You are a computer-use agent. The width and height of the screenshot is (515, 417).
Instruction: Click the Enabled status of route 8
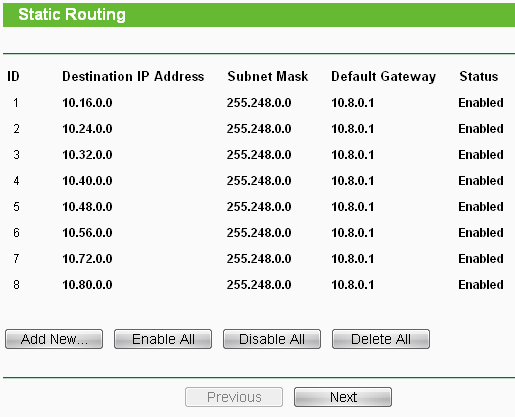coord(481,285)
